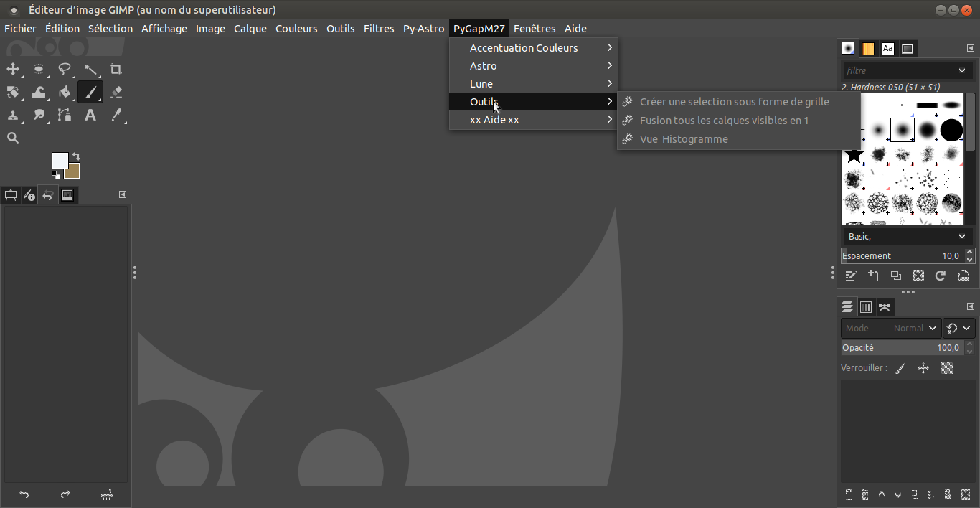This screenshot has height=508, width=980.
Task: Raise layer using the up arrow
Action: [882, 494]
